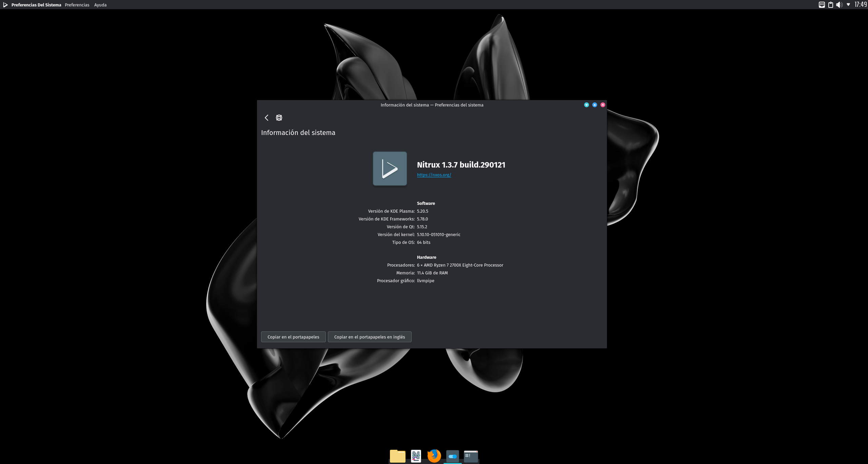Open the Ayuda menu
This screenshot has width=868, height=464.
100,5
